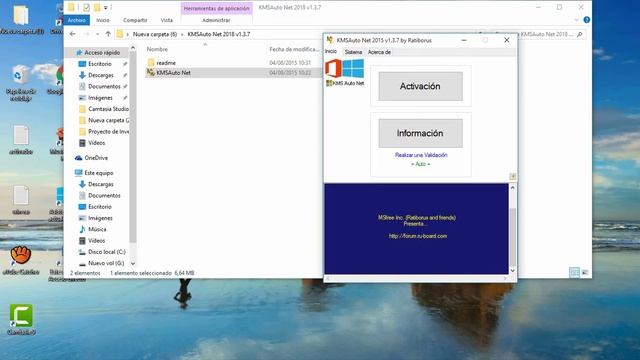Select the green Camtasia desktop icon

(21, 320)
